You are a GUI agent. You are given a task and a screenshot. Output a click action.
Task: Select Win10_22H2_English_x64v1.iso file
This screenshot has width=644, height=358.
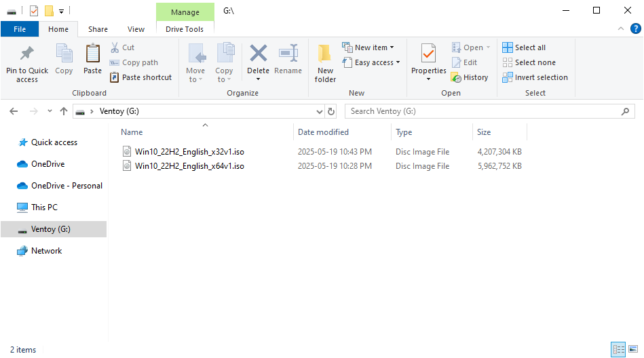tap(189, 166)
